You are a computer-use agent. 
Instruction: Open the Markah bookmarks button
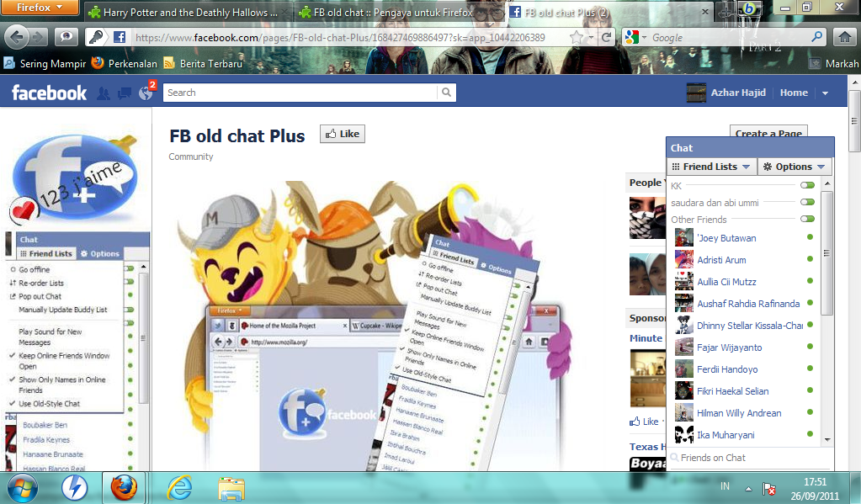pyautogui.click(x=834, y=64)
